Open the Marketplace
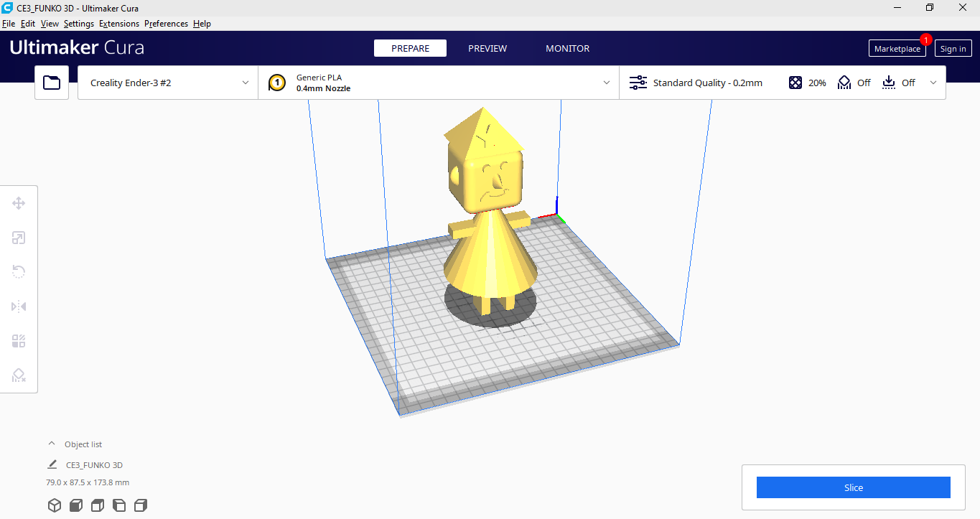The image size is (980, 519). tap(897, 48)
